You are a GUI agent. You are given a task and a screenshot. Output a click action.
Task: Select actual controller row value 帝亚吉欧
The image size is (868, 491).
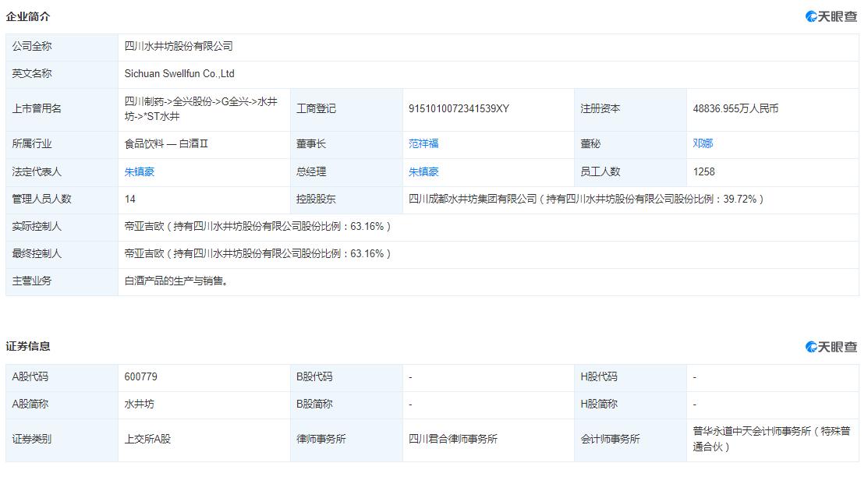coord(257,226)
